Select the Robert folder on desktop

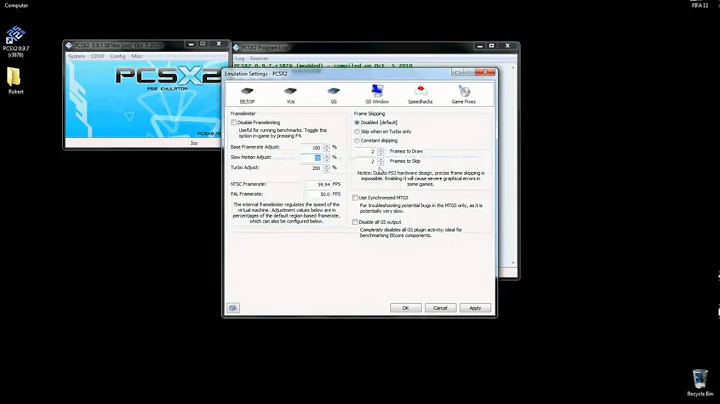(x=15, y=81)
